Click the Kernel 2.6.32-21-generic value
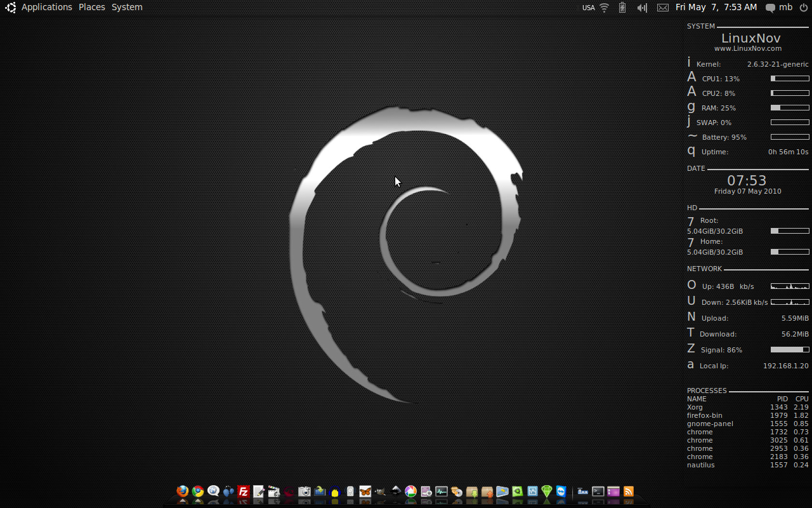 (x=778, y=64)
